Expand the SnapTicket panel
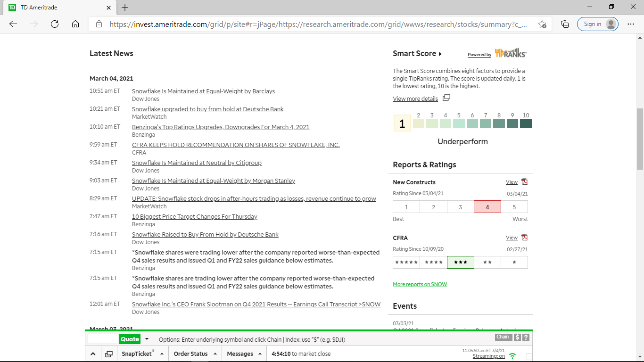644x362 pixels. (142, 354)
